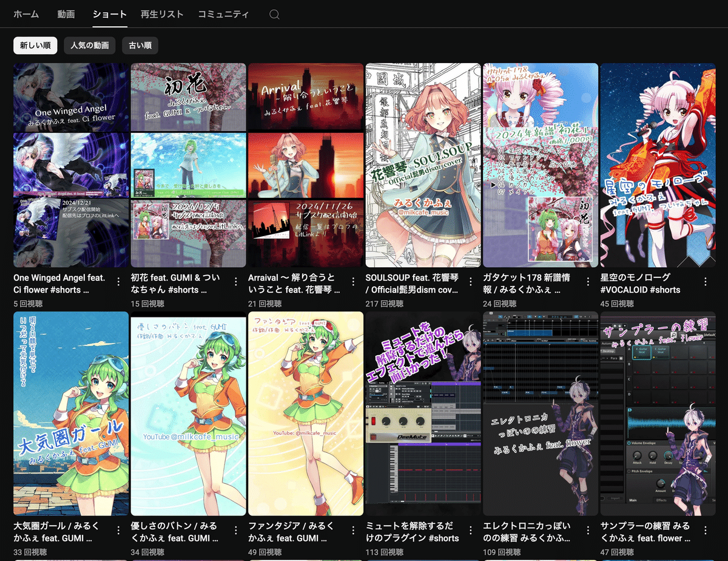Open more options for サンプラーの練習 short
The height and width of the screenshot is (561, 728).
pos(705,531)
